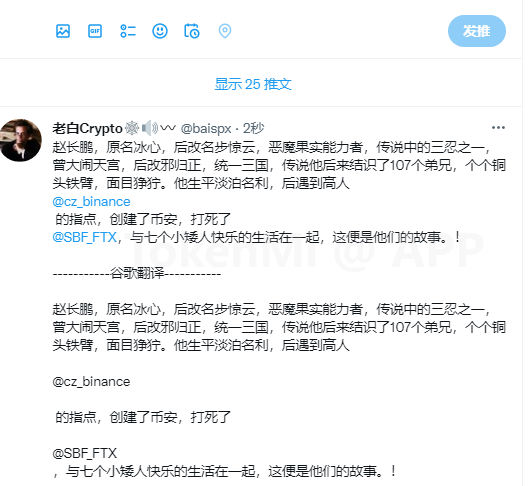Viewport: 530px width, 486px height.
Task: Open the emoji picker
Action: click(160, 31)
